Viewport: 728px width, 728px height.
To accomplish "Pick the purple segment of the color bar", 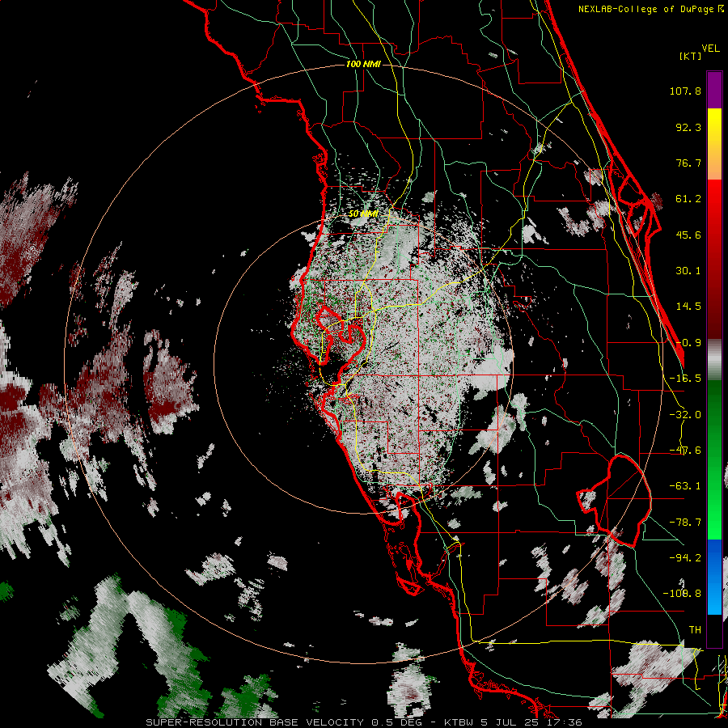I will pos(714,90).
